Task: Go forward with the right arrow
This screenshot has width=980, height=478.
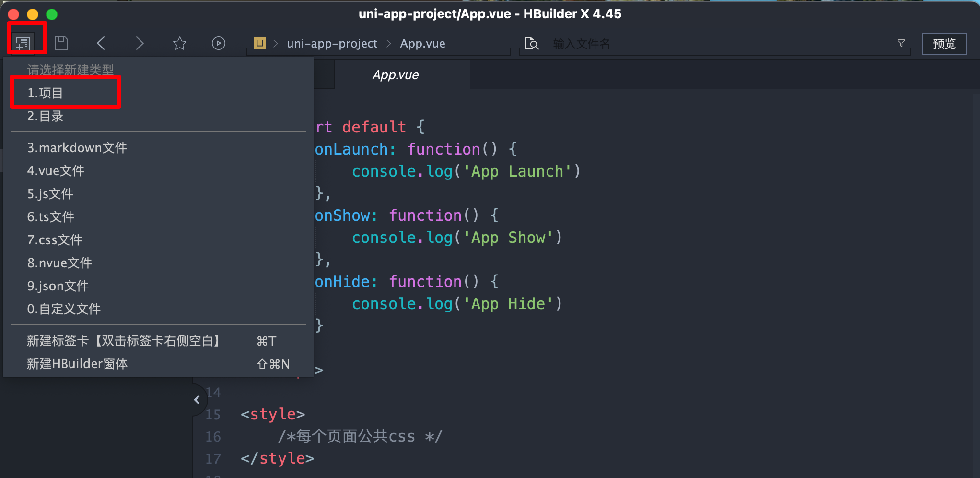Action: (x=140, y=43)
